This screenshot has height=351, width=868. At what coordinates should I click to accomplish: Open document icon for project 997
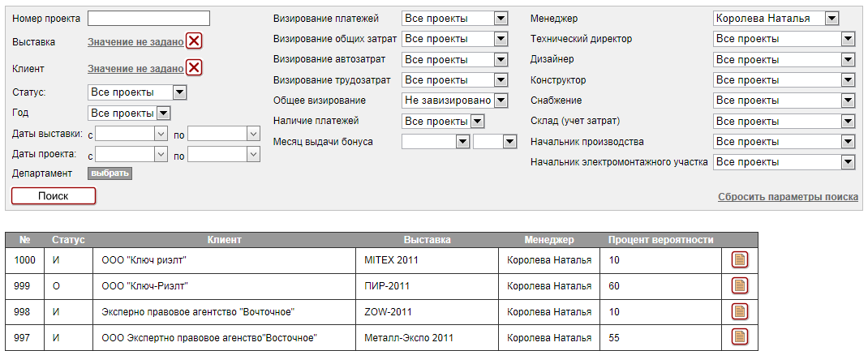pyautogui.click(x=739, y=337)
